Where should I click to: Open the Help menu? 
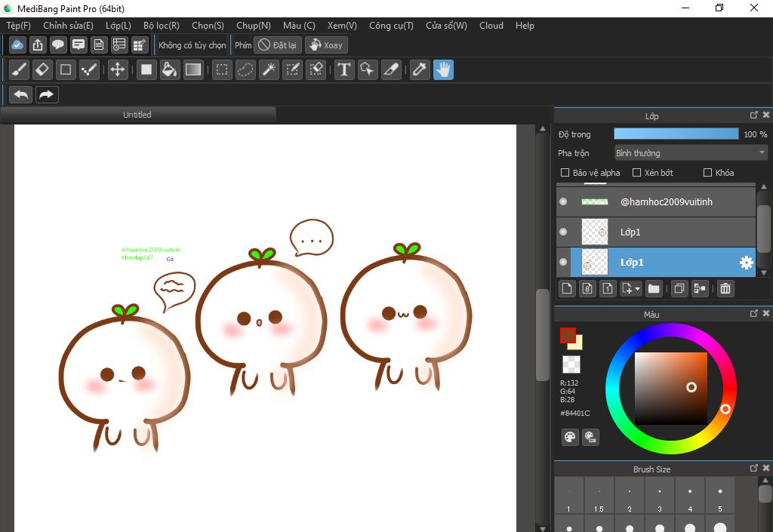tap(525, 26)
